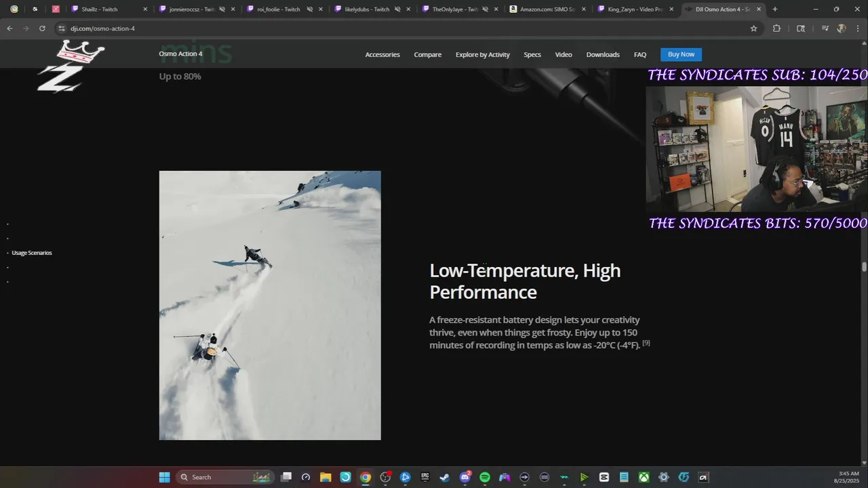Click the Osmo Action 4 header title
868x488 pixels.
click(x=180, y=54)
